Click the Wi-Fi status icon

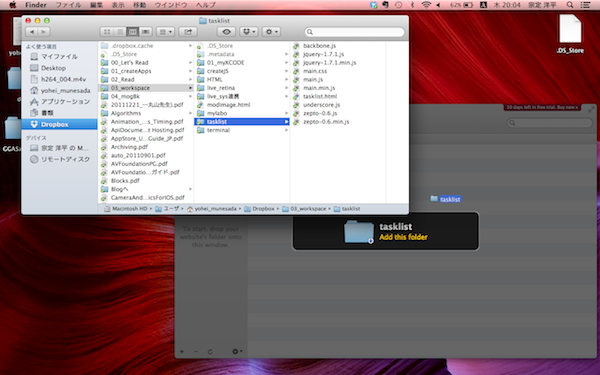coord(426,5)
